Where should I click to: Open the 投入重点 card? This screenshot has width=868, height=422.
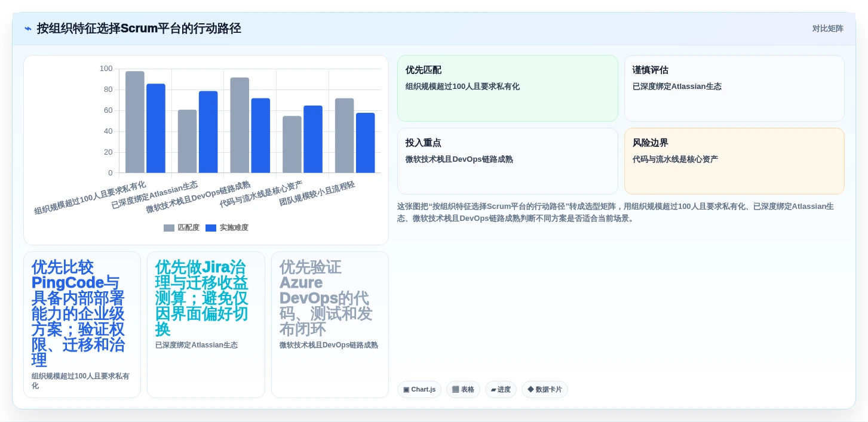coord(508,161)
